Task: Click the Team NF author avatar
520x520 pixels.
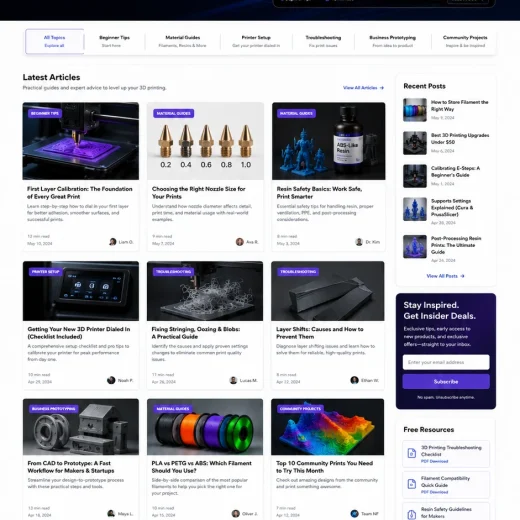Action: [x=354, y=514]
